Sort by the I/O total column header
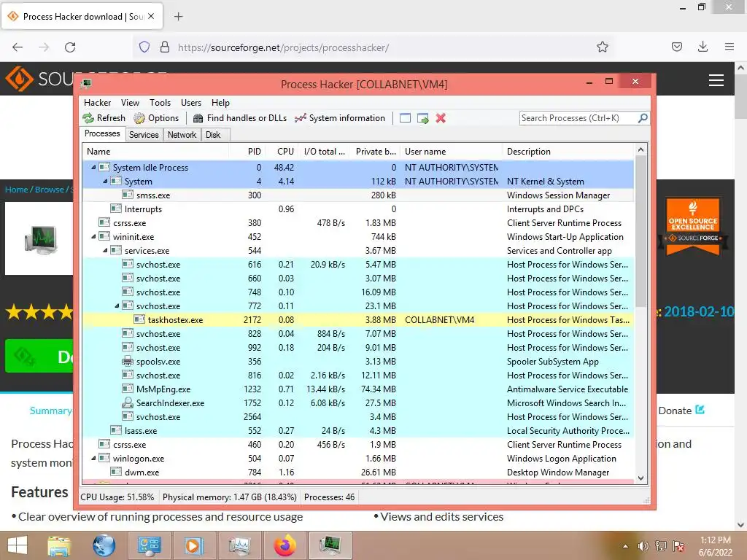The image size is (747, 560). click(324, 152)
